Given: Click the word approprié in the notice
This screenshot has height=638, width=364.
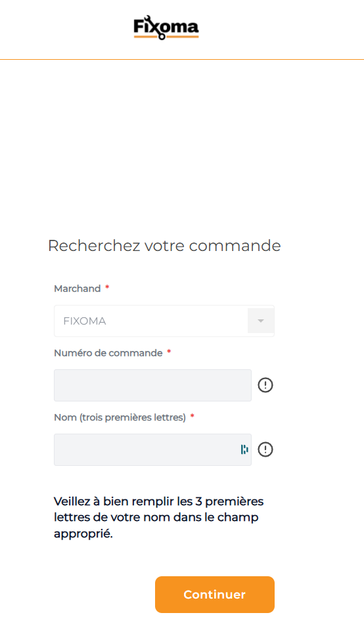Looking at the screenshot, I should coord(83,534).
